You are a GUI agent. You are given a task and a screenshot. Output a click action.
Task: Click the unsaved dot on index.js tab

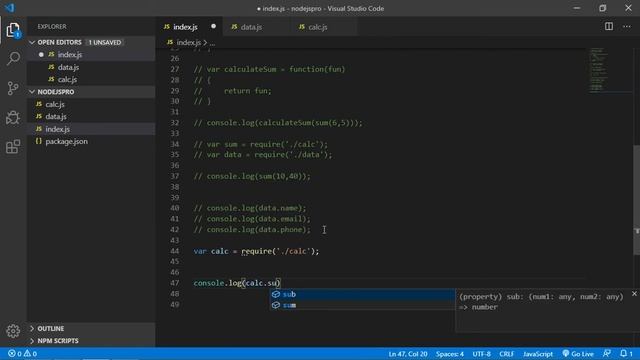(x=213, y=27)
